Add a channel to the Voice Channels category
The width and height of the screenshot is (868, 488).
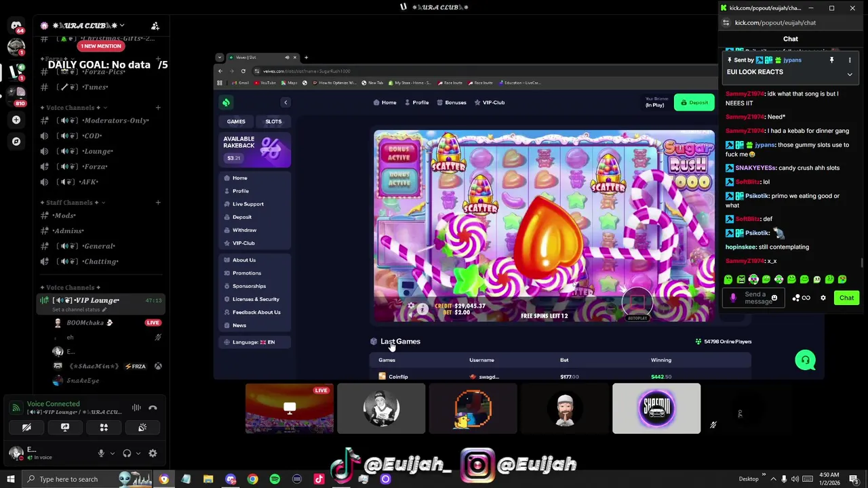coord(158,108)
